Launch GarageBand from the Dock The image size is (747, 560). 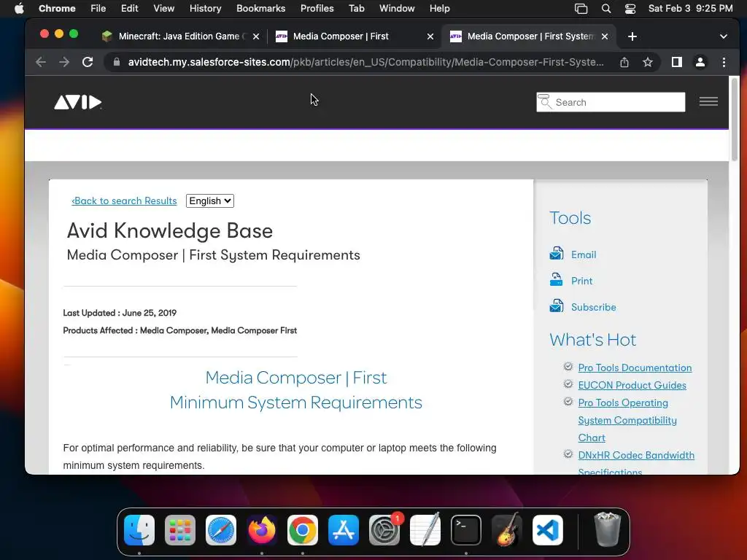click(x=507, y=529)
